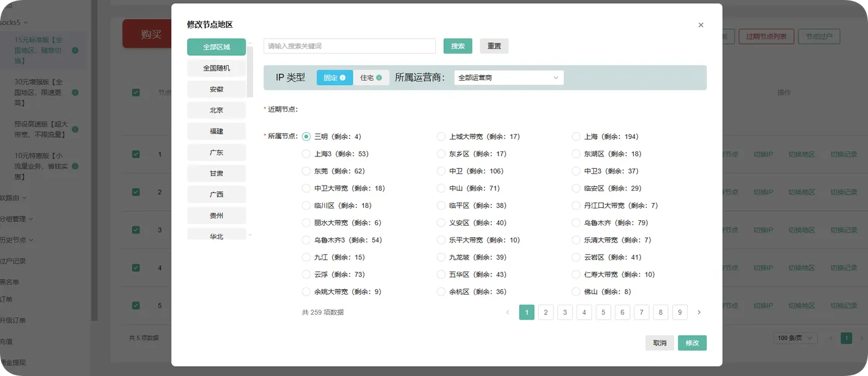
Task: Close the 修改节点地区 dialog
Action: tap(701, 25)
